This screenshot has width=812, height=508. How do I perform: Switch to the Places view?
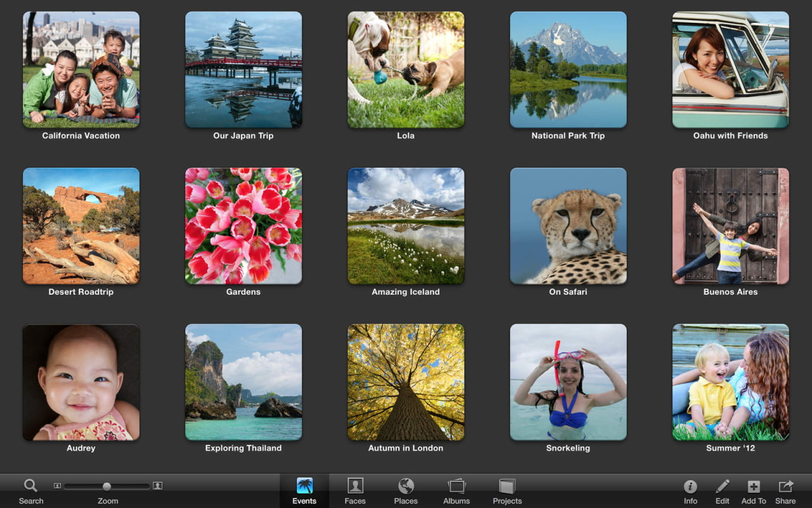point(406,487)
